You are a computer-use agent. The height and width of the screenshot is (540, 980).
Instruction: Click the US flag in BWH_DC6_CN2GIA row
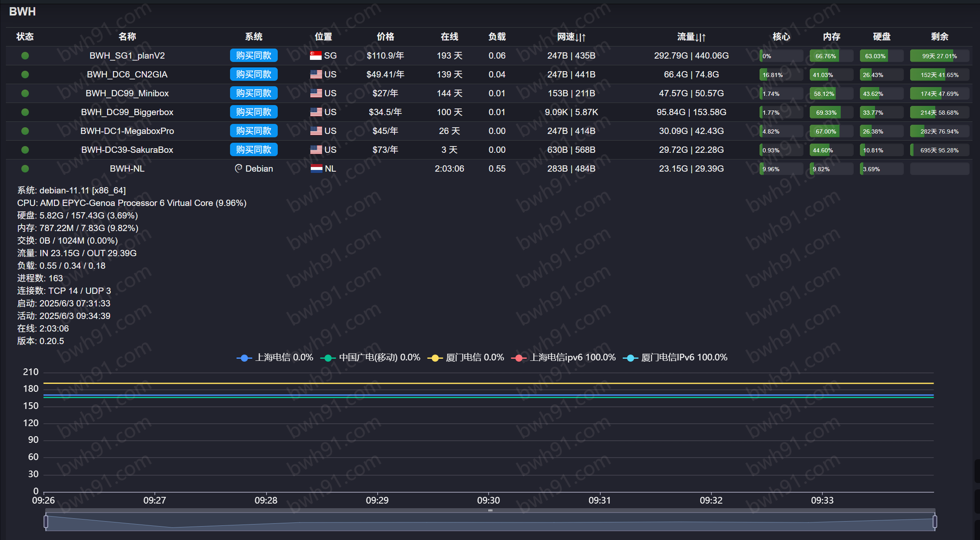(x=316, y=75)
